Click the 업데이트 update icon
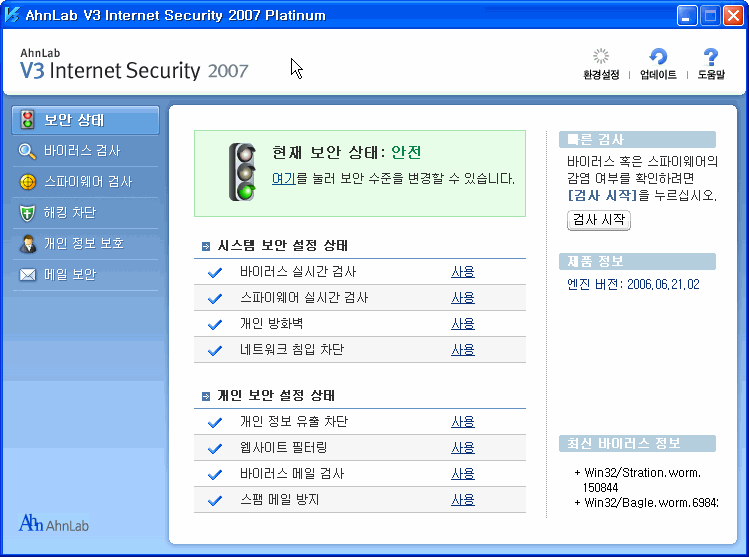The height and width of the screenshot is (557, 749). click(x=657, y=59)
